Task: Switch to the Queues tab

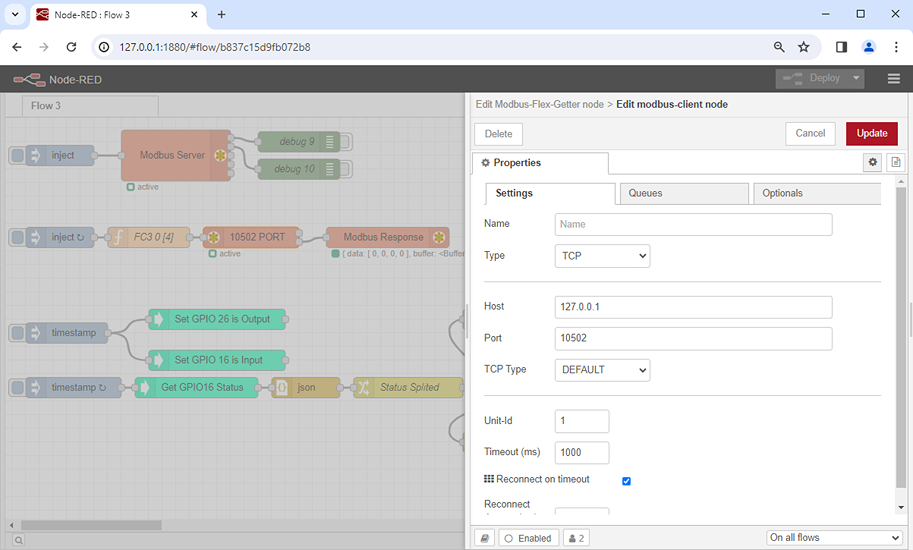Action: (683, 193)
